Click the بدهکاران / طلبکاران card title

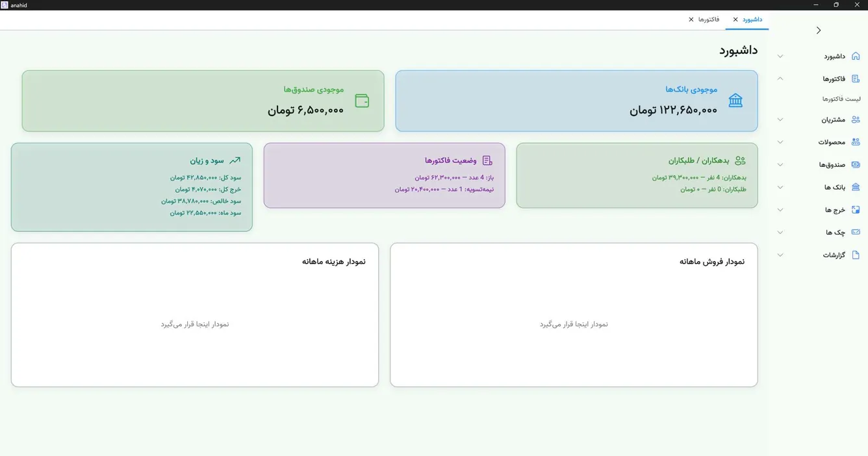(699, 160)
